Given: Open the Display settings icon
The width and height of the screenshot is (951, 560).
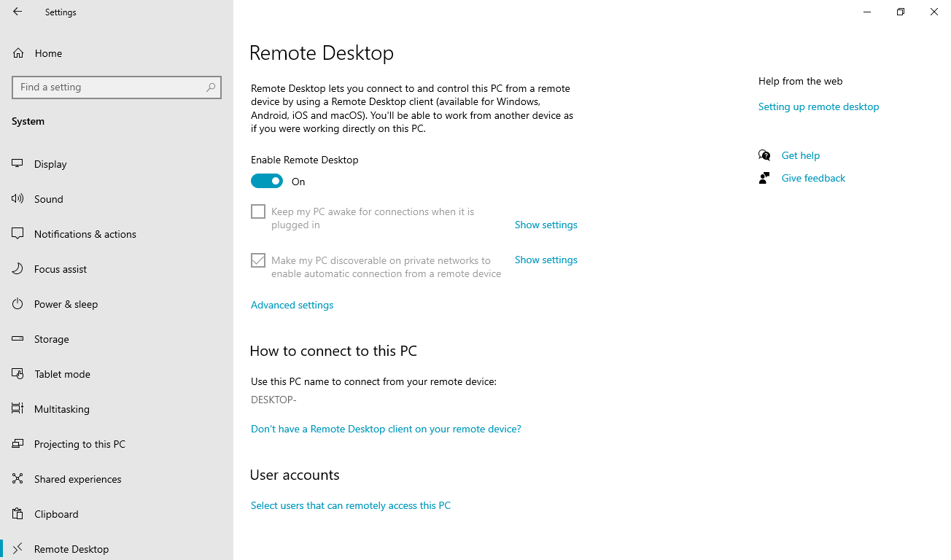Looking at the screenshot, I should pyautogui.click(x=17, y=163).
